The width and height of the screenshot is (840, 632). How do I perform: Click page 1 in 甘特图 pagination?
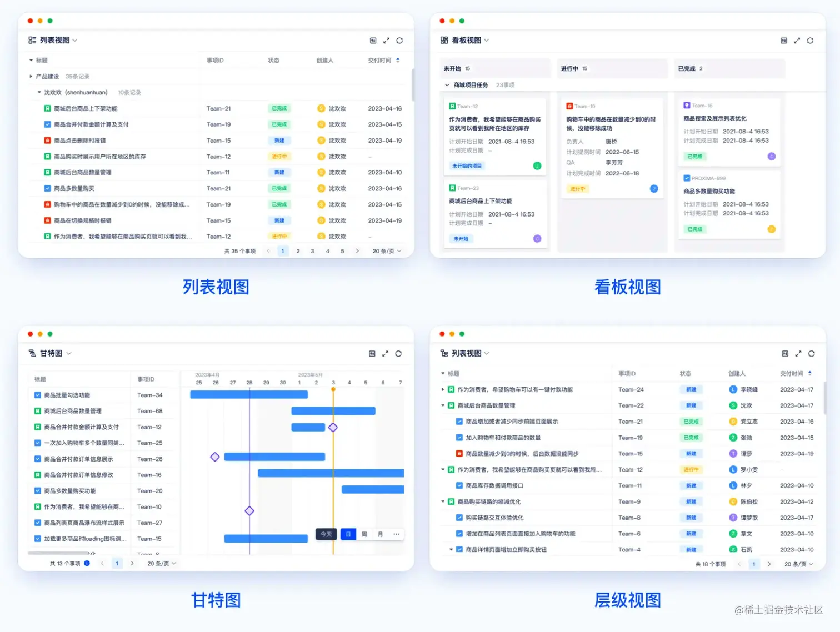click(x=117, y=563)
